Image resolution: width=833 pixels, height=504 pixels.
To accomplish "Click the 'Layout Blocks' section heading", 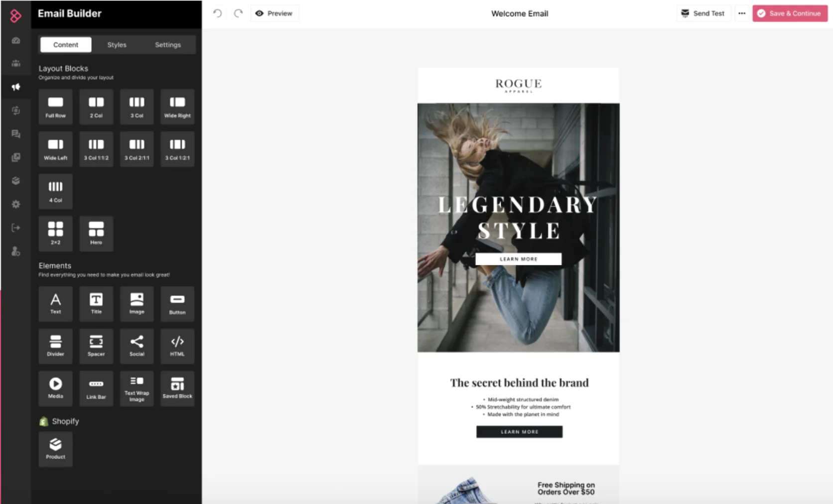I will (63, 68).
